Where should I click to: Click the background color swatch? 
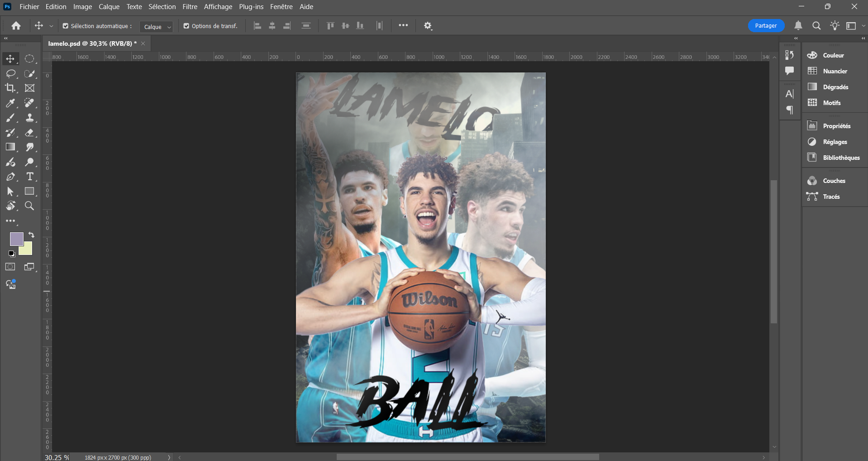point(27,250)
